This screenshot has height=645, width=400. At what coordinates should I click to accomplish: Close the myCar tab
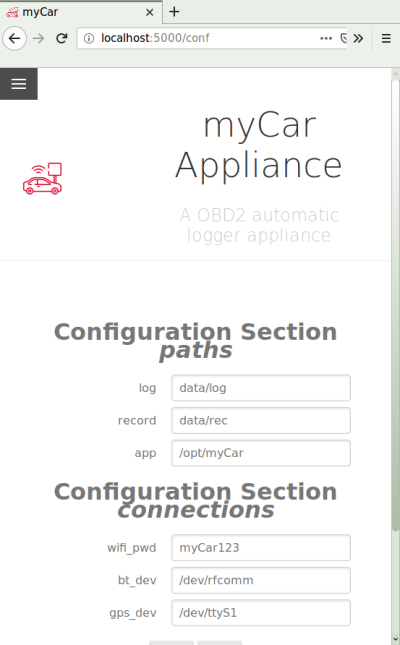point(150,12)
